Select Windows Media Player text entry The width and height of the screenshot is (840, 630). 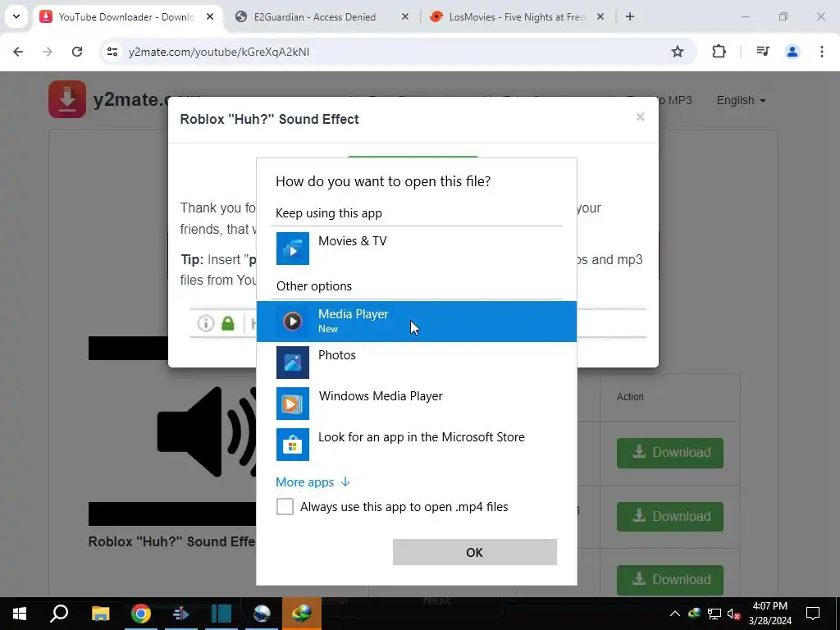pos(381,396)
